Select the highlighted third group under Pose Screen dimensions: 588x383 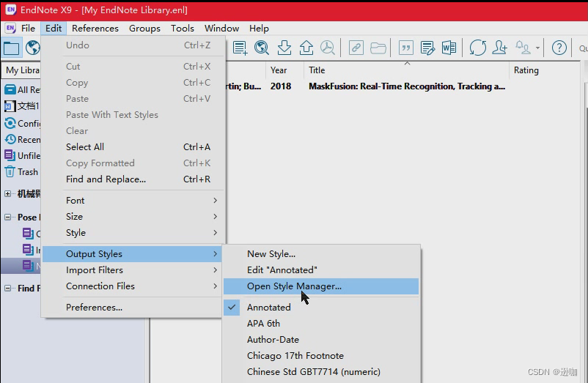[x=22, y=265]
